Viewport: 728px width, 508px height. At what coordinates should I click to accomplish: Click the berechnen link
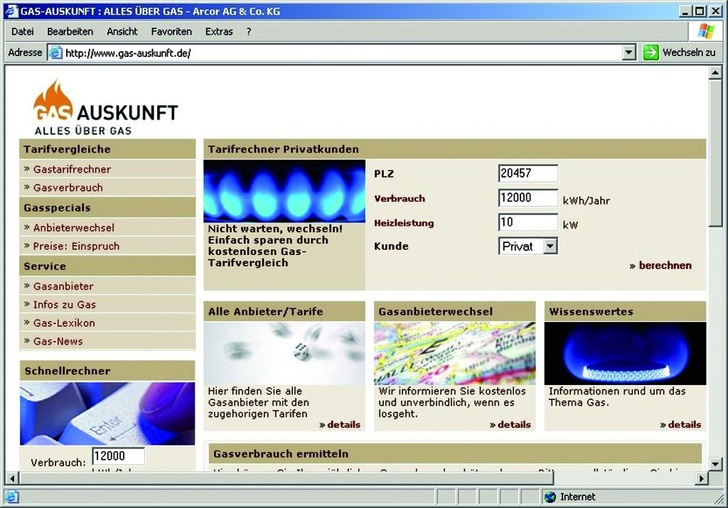(x=660, y=266)
